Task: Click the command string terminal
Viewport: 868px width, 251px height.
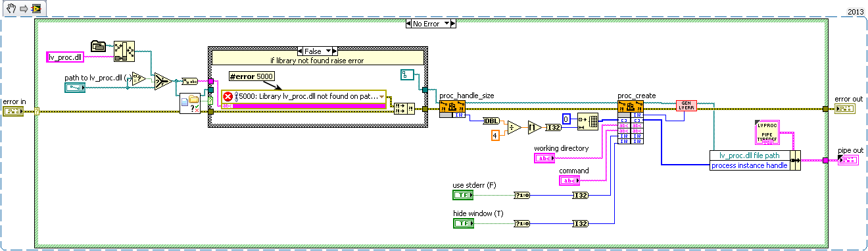Action: (569, 181)
